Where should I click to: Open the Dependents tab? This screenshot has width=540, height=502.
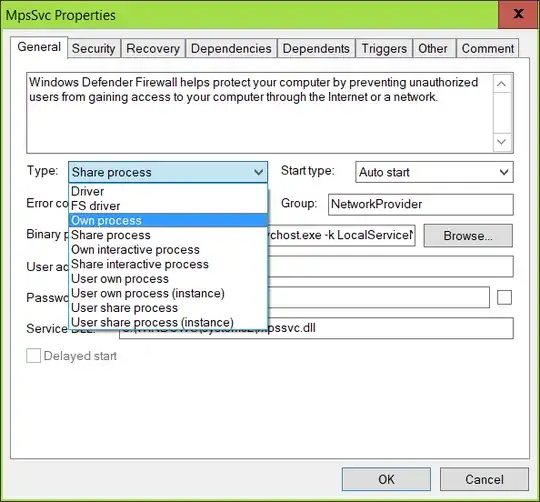click(316, 49)
